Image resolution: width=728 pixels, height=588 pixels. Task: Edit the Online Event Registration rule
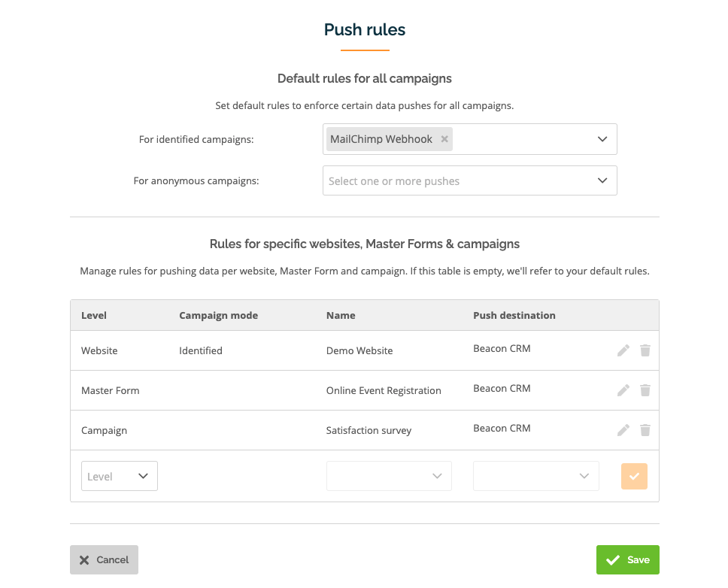[623, 390]
